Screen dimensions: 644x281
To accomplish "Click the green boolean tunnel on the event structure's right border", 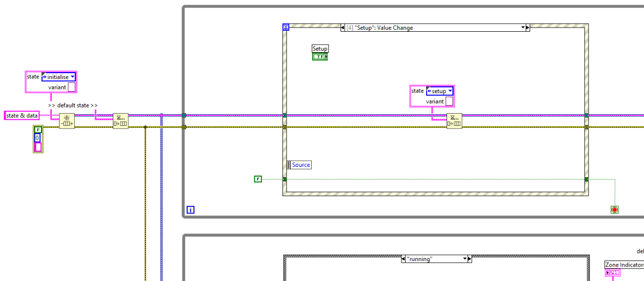I will pos(586,179).
